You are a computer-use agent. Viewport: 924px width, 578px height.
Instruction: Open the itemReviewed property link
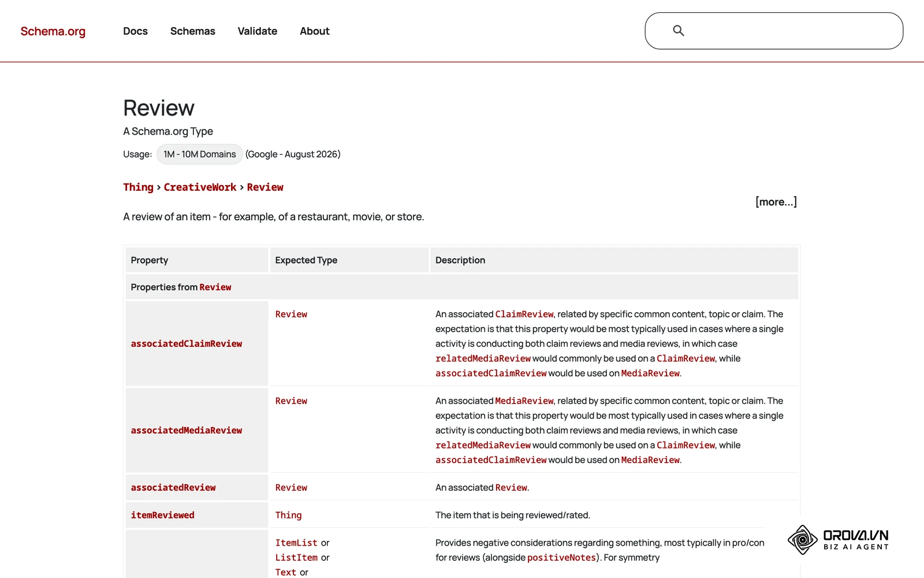pyautogui.click(x=162, y=516)
